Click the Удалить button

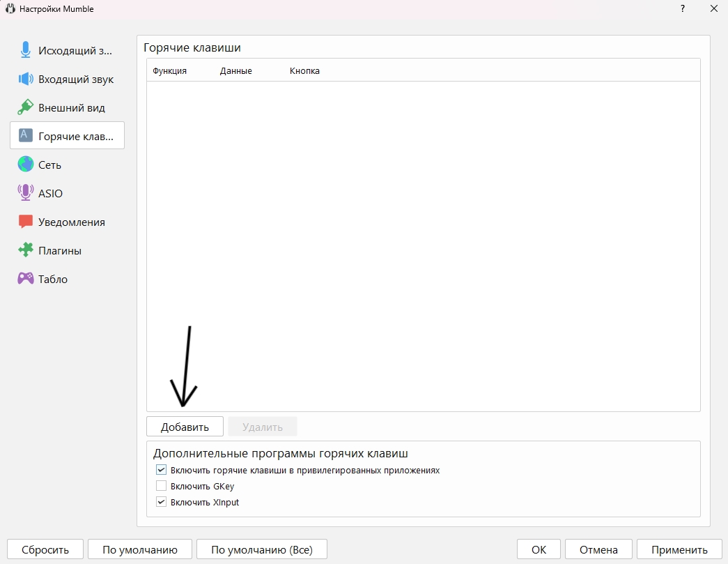point(263,427)
